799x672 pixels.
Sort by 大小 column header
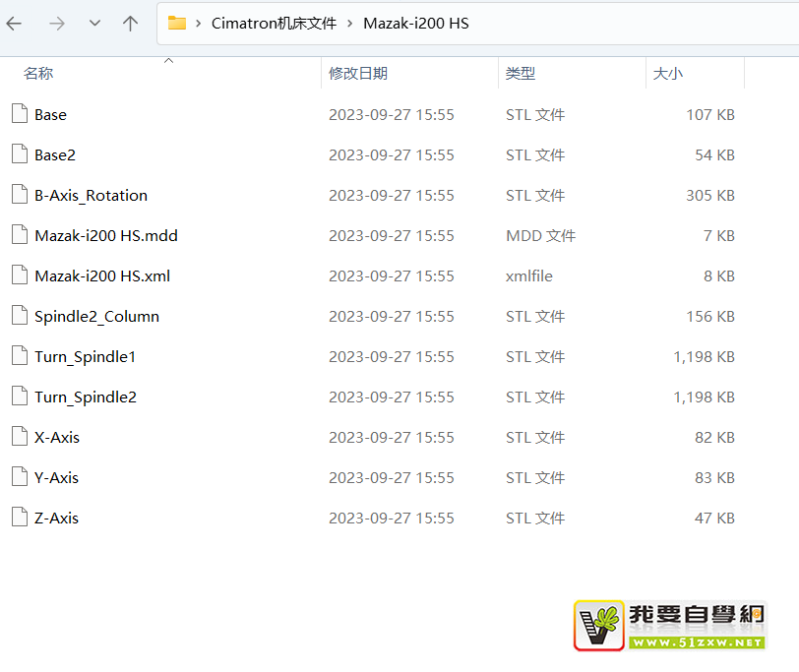[x=668, y=74]
